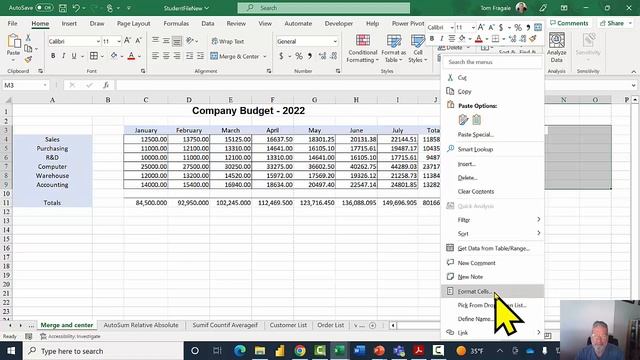Switch to AutoSum Relative Absolute sheet tab
640x360 pixels.
[141, 325]
